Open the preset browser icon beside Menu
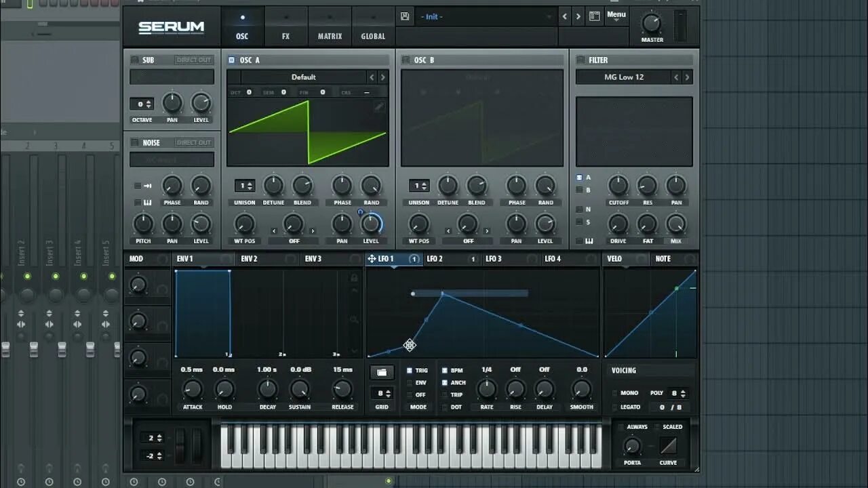 pos(595,16)
